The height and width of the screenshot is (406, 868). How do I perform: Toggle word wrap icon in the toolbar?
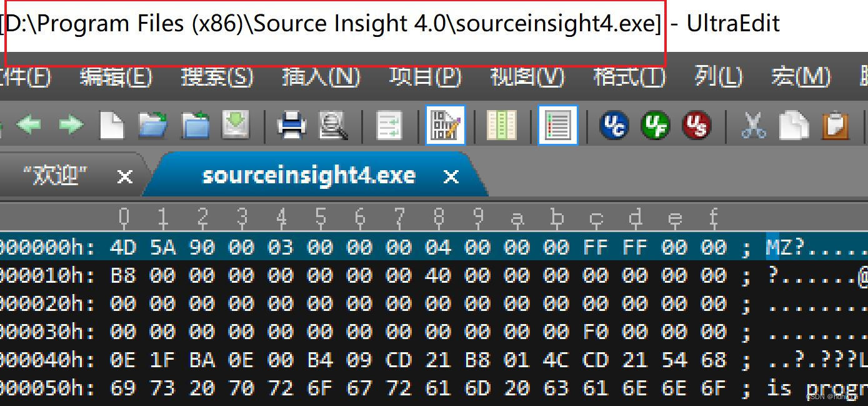(389, 125)
